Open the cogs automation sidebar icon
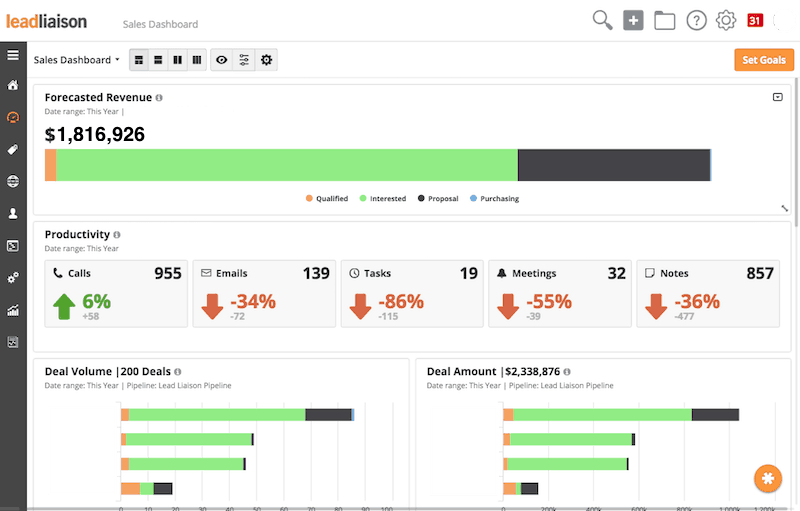The image size is (800, 511). 13,277
